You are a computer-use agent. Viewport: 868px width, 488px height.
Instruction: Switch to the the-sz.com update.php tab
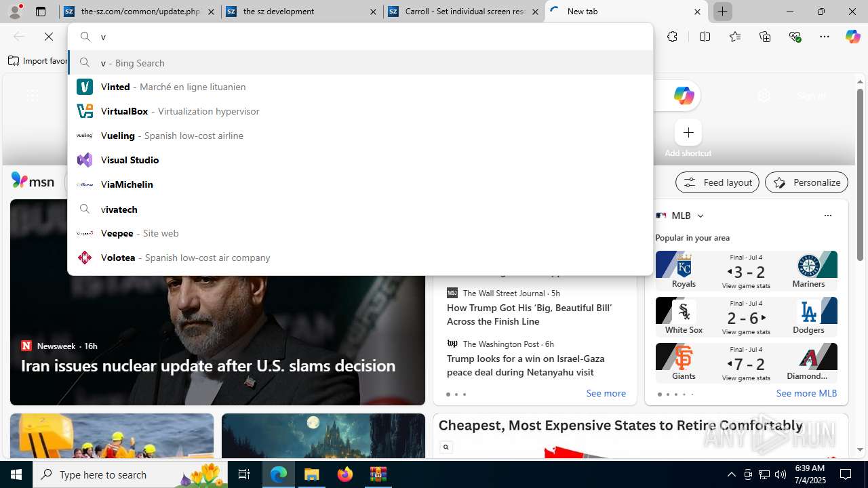(x=140, y=12)
